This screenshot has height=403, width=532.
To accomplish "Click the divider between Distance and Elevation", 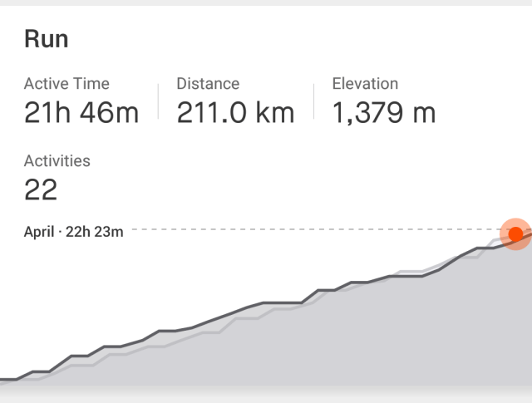I will click(313, 102).
